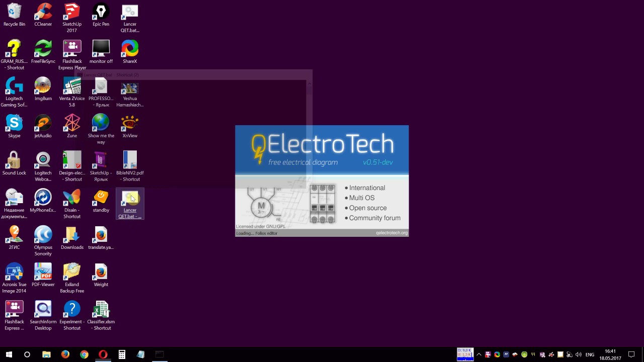Launch XnView from desktop
The width and height of the screenshot is (644, 362).
tap(130, 126)
